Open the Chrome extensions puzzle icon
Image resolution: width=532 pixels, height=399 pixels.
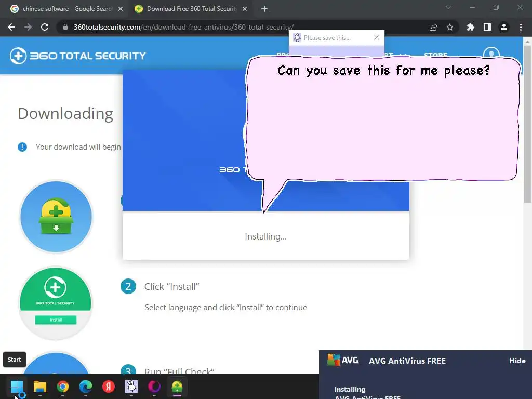471,27
